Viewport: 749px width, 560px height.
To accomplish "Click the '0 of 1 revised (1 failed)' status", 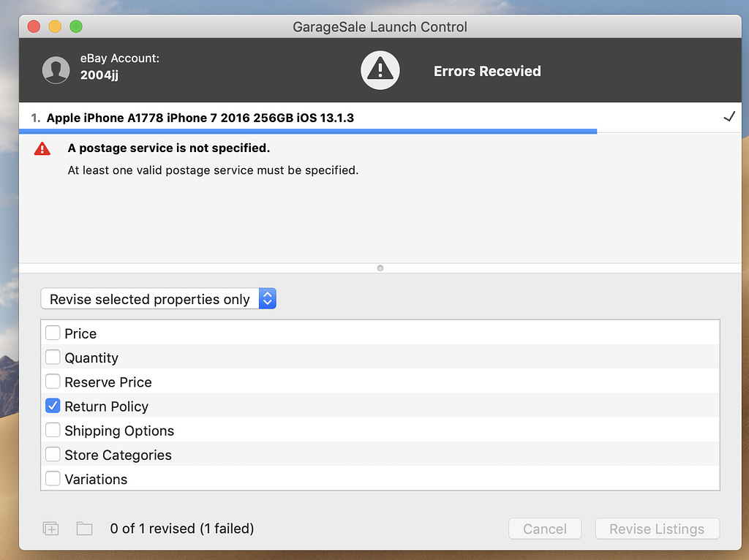I will [182, 529].
